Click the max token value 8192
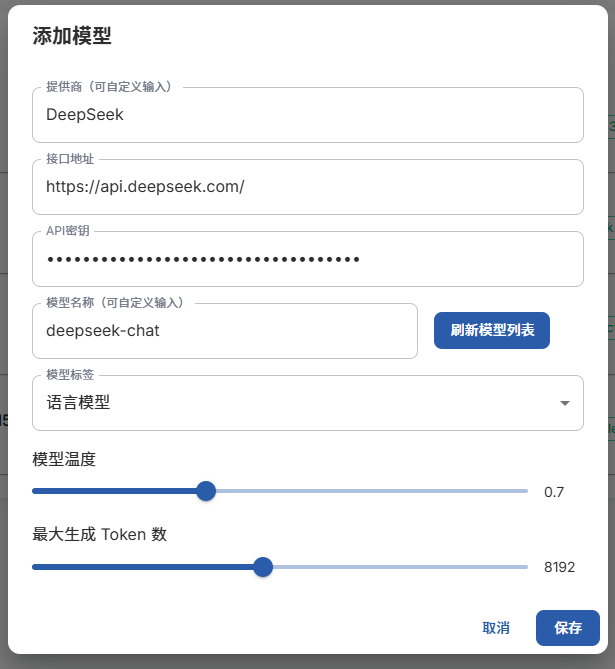This screenshot has height=669, width=615. (560, 567)
